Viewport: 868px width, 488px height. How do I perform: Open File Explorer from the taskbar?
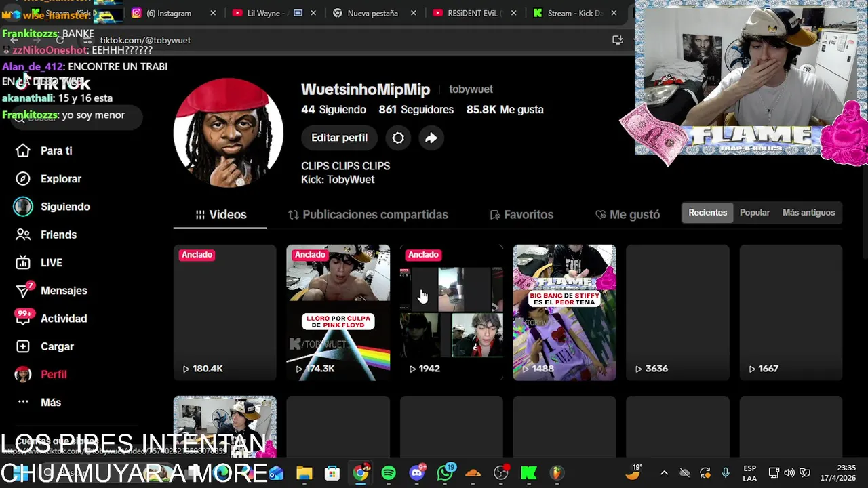coord(304,472)
